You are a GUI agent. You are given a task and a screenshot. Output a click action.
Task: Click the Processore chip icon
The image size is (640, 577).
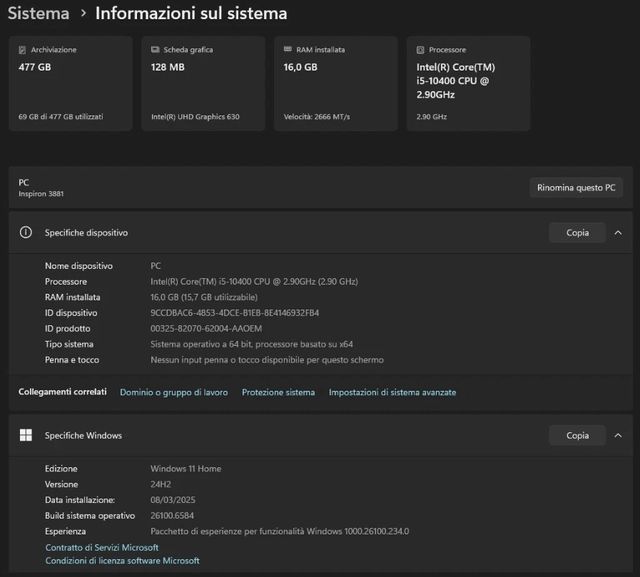pyautogui.click(x=420, y=49)
